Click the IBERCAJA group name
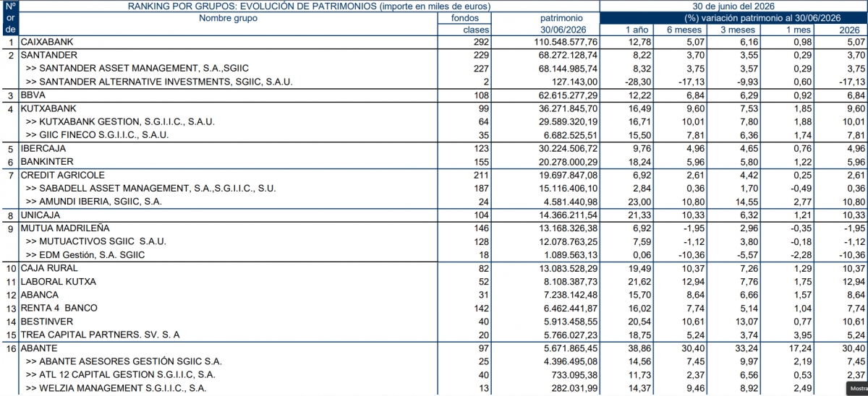This screenshot has height=396, width=868. [44, 148]
